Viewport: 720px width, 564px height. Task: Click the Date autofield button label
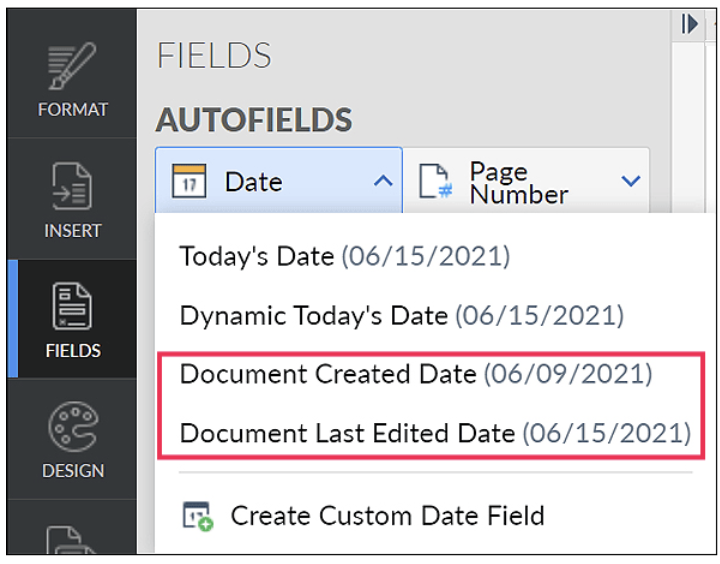tap(253, 182)
